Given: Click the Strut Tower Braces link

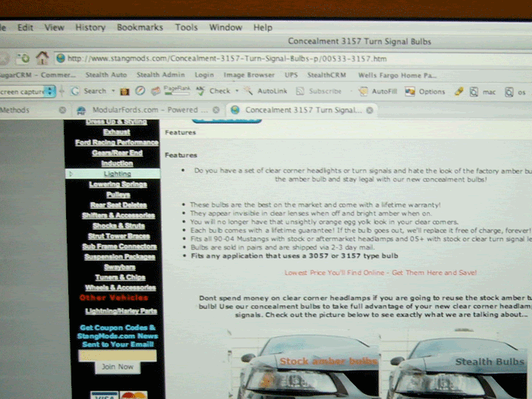Looking at the screenshot, I should pyautogui.click(x=119, y=236).
